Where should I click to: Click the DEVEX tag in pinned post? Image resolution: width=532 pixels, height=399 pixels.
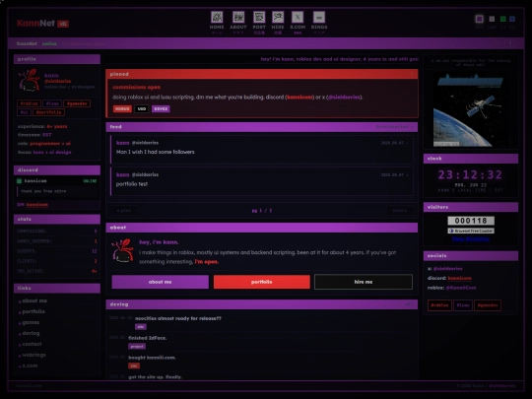[161, 109]
